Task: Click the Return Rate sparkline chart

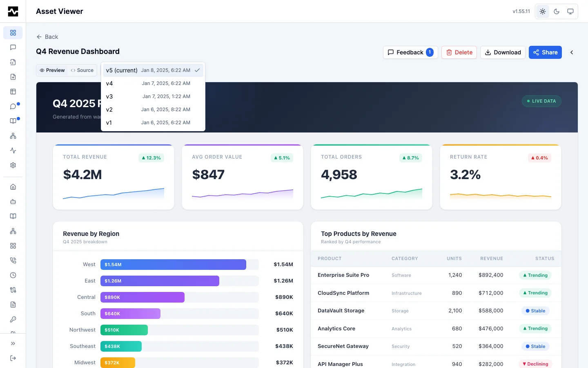Action: [x=501, y=196]
